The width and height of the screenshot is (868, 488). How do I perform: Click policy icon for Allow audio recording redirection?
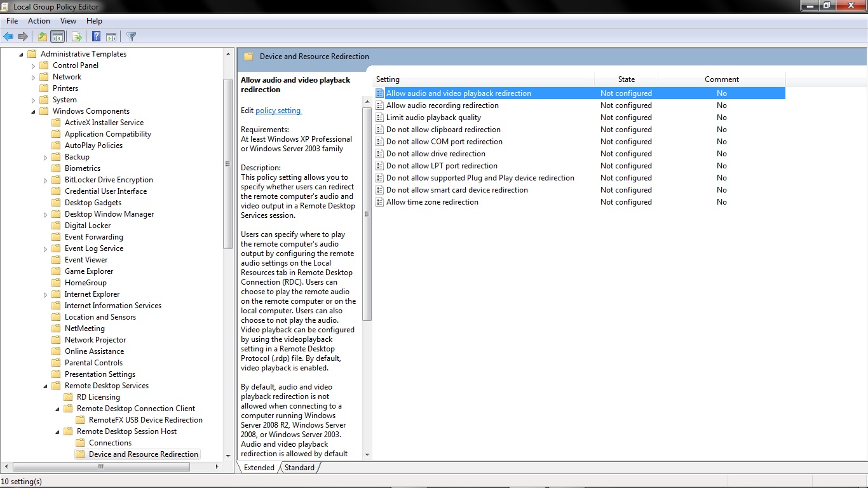point(380,105)
